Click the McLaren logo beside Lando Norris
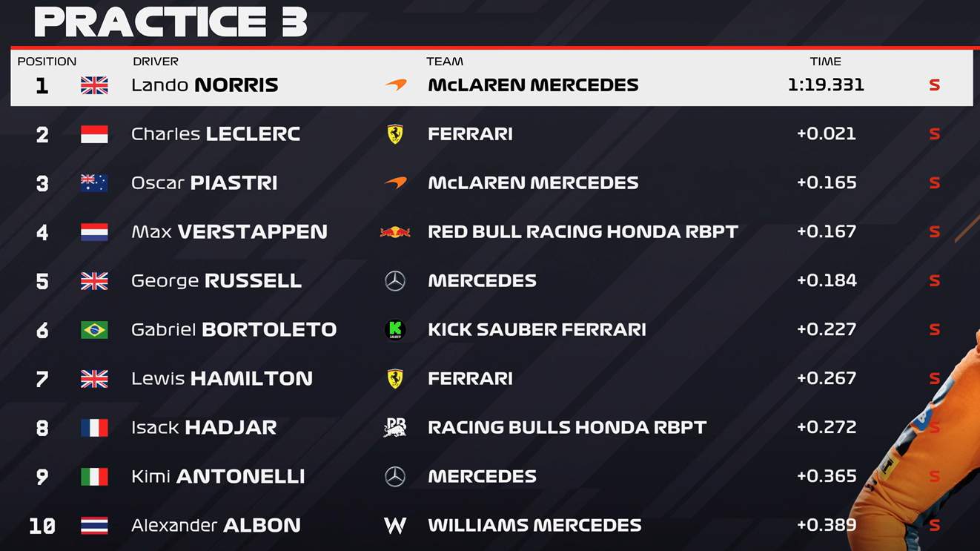 tap(396, 85)
